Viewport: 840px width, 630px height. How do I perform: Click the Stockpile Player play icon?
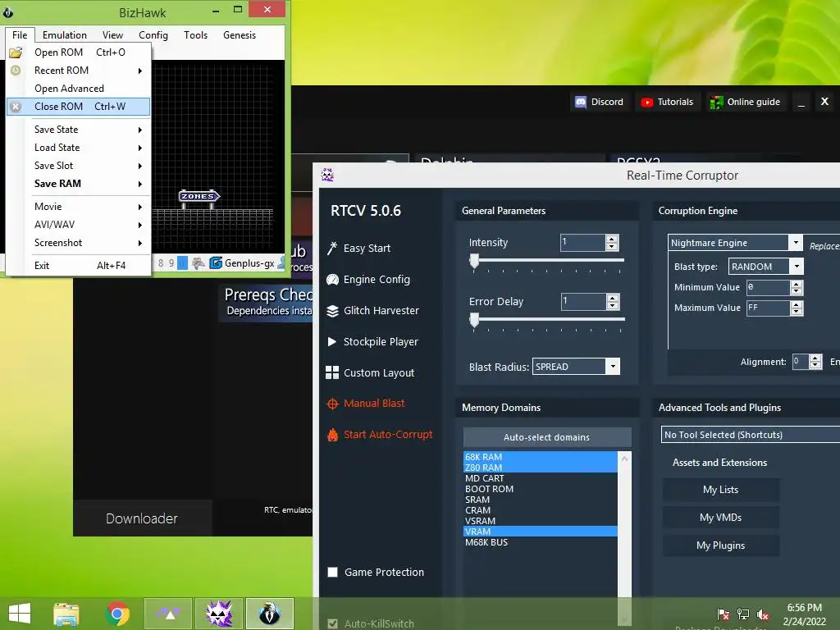pos(332,342)
